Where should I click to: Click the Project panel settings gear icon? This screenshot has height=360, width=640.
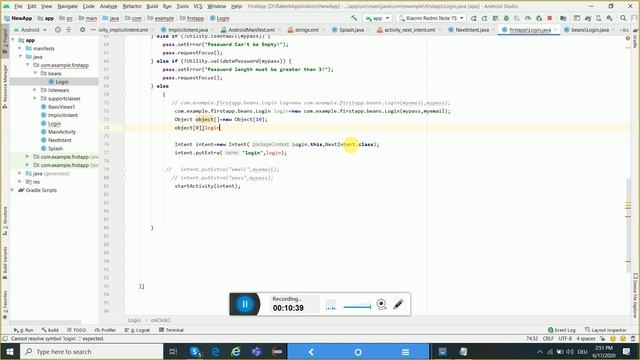[x=82, y=30]
